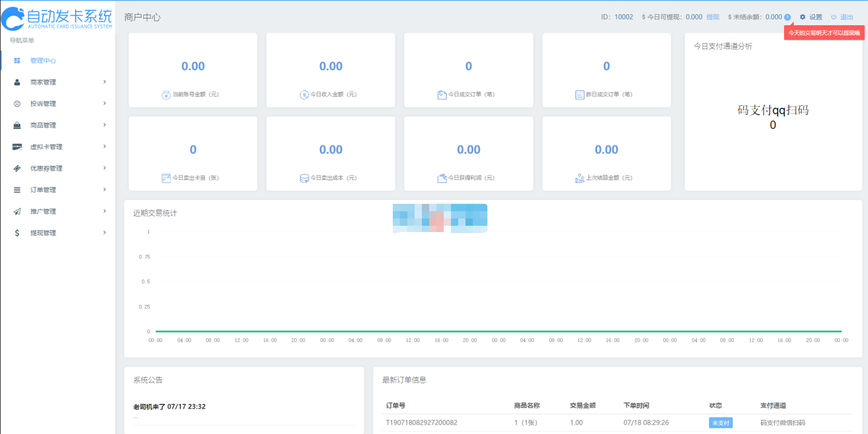The image size is (868, 434).
Task: Open the 管理中心 menu item
Action: (43, 61)
